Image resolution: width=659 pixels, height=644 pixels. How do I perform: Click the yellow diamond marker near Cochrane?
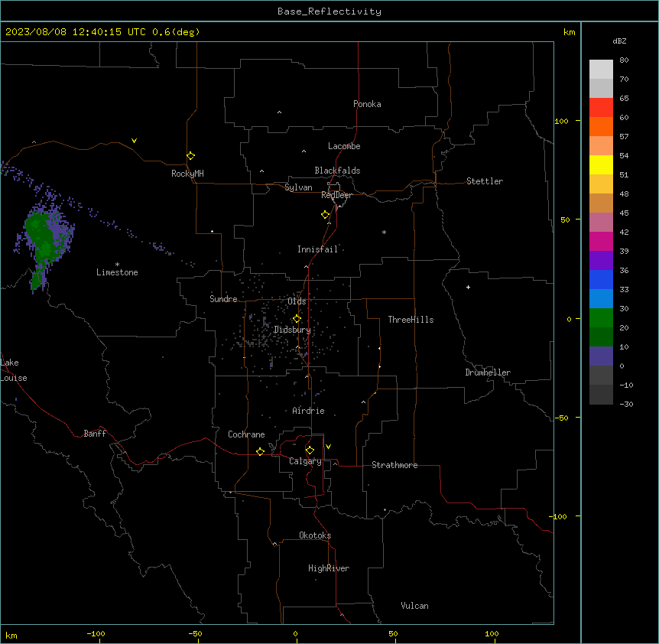[x=260, y=451]
